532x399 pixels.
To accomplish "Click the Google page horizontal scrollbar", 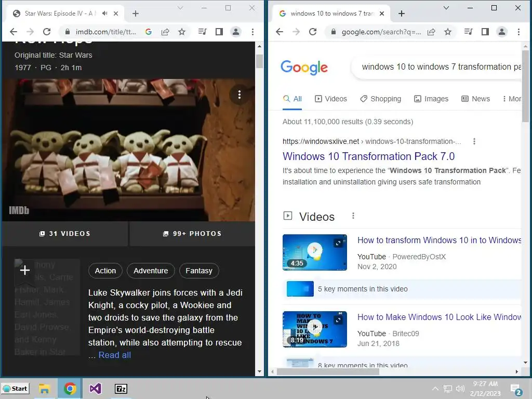I will click(328, 372).
